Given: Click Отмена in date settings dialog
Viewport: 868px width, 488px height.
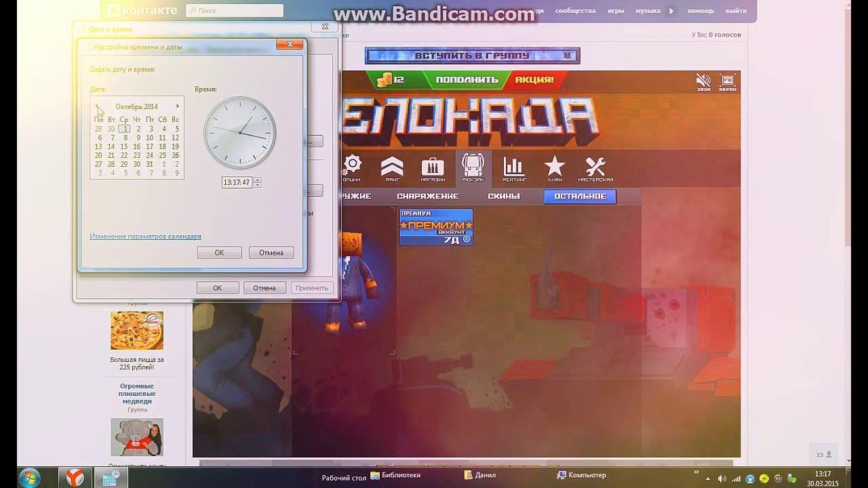Looking at the screenshot, I should 271,252.
